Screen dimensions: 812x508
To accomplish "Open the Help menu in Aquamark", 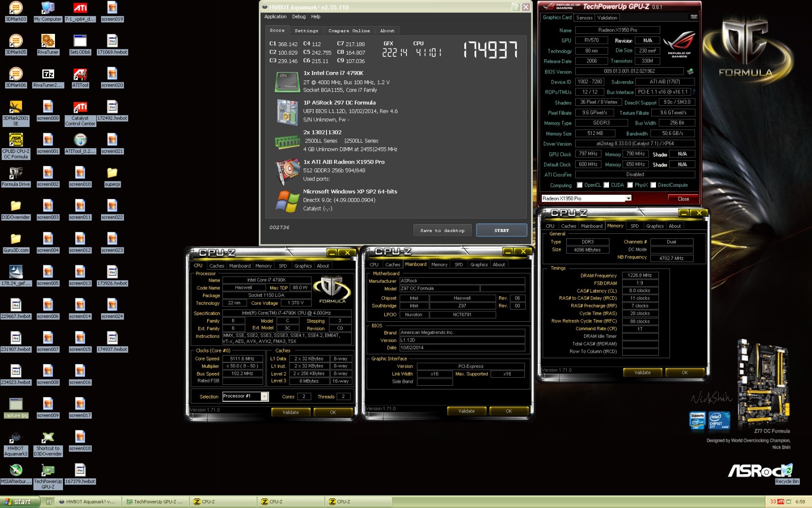I will tap(316, 16).
